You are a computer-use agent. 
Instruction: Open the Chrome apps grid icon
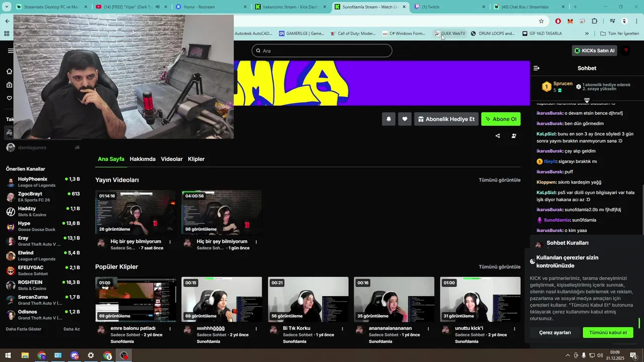[x=7, y=34]
